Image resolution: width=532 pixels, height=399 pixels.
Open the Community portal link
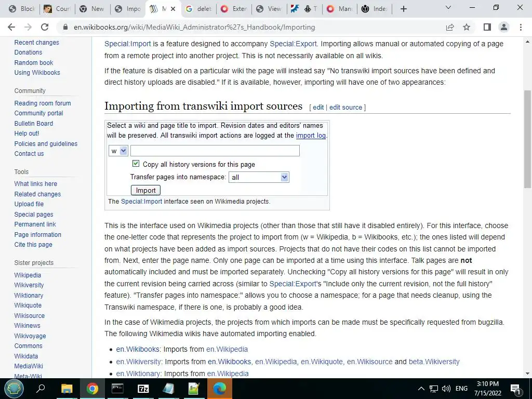[38, 113]
